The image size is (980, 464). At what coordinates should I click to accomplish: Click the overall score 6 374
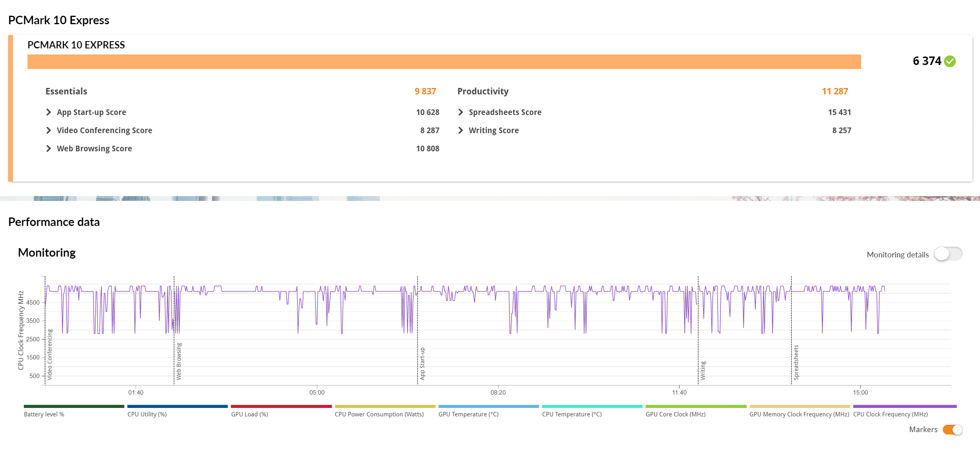click(927, 61)
